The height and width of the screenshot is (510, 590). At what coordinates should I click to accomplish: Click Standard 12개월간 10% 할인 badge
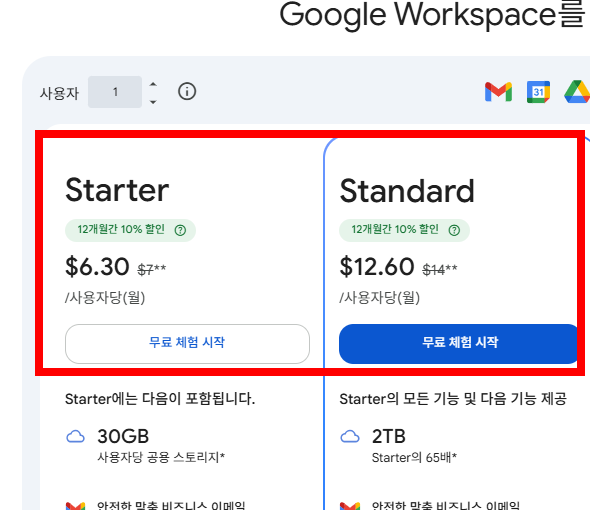point(404,230)
